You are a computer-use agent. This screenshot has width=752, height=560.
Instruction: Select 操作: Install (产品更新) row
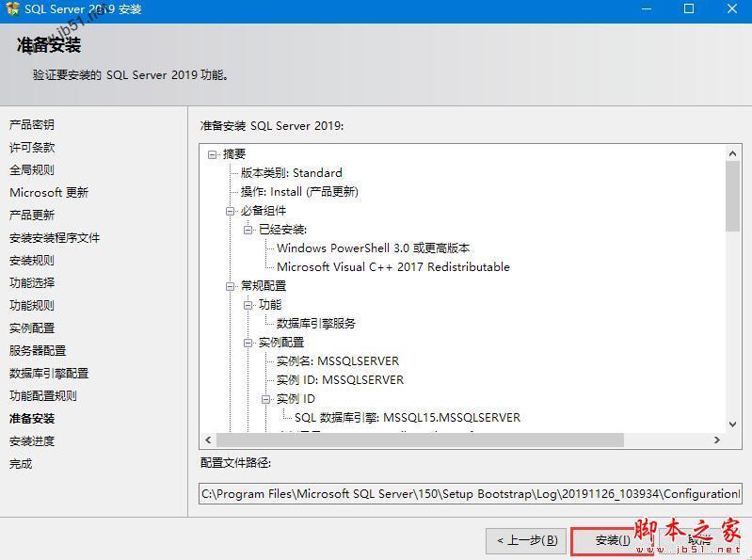(299, 192)
